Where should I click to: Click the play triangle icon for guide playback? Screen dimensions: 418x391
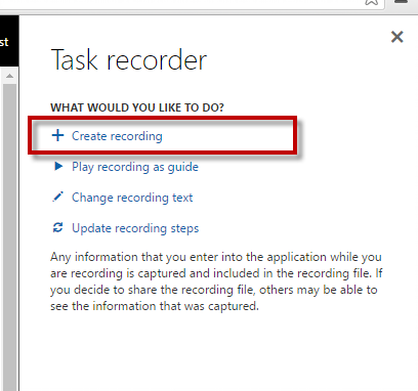pos(58,166)
